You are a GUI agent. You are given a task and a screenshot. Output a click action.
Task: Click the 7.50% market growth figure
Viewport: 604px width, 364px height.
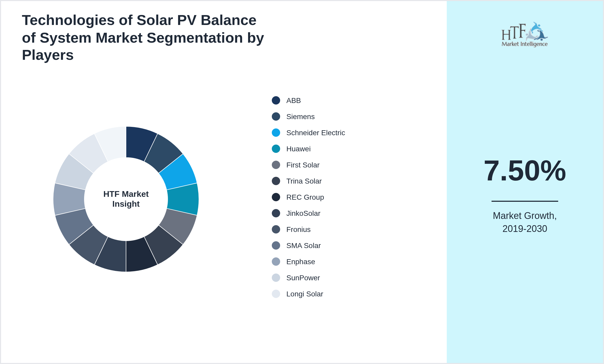click(x=525, y=171)
